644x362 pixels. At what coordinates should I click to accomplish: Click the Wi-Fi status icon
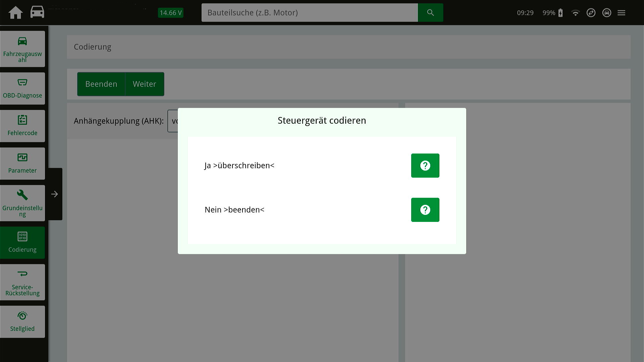tap(576, 13)
